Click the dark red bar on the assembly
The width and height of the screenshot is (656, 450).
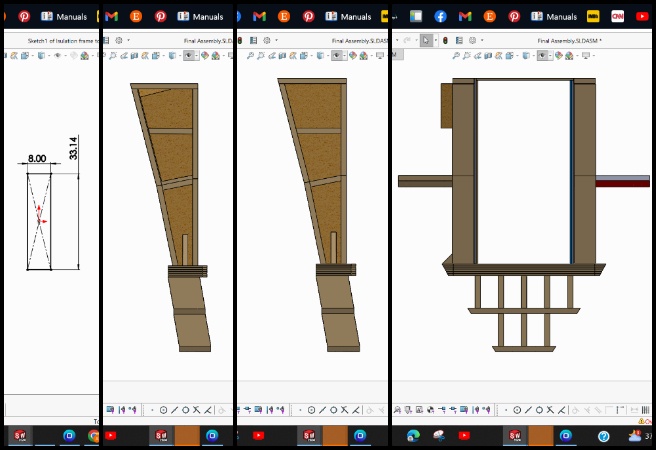pyautogui.click(x=622, y=183)
